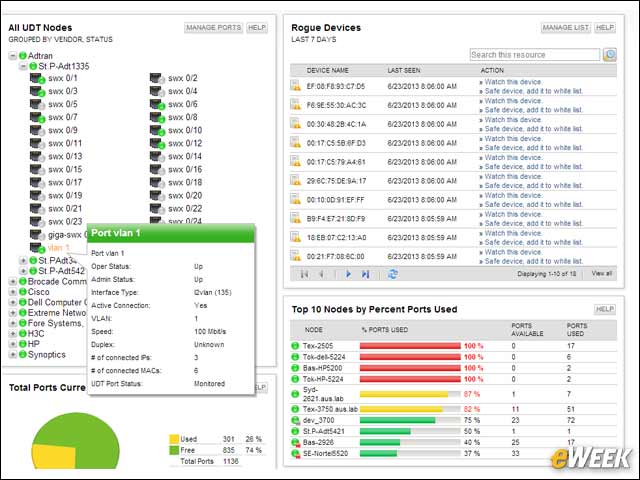Click yellow Used legend swatch

click(174, 439)
